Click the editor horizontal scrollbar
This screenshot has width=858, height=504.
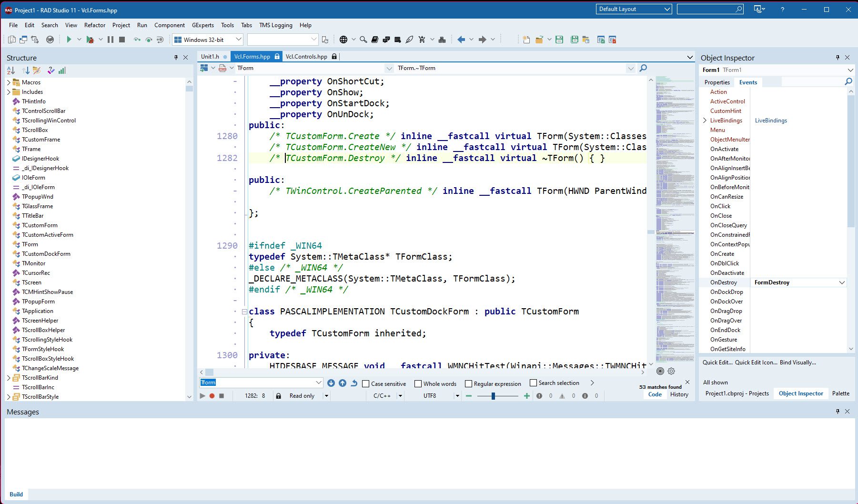click(x=422, y=372)
